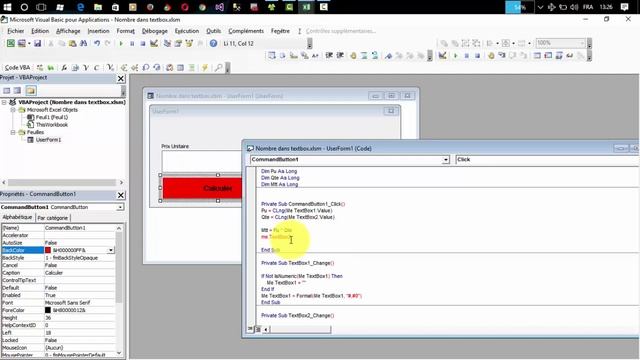Open Visual Studio from Windows taskbar
The height and width of the screenshot is (360, 640).
click(x=220, y=7)
